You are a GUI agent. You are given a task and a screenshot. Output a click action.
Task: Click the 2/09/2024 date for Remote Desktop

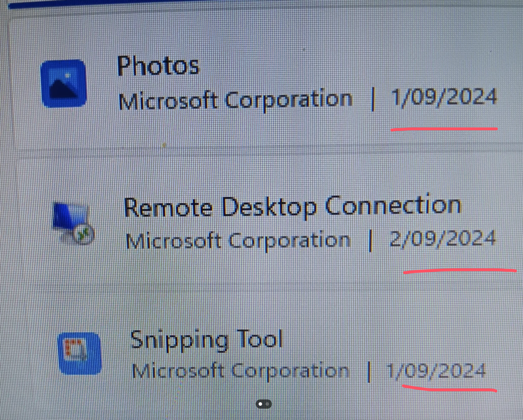[x=442, y=239]
